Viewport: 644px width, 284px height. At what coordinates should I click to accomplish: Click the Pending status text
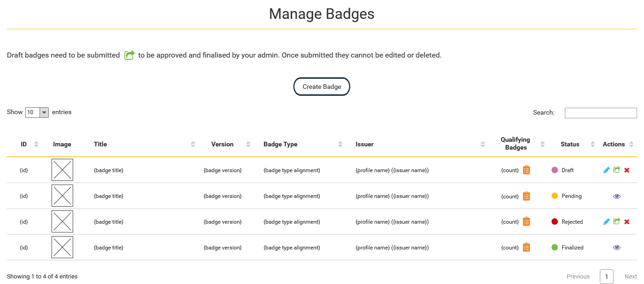(572, 196)
